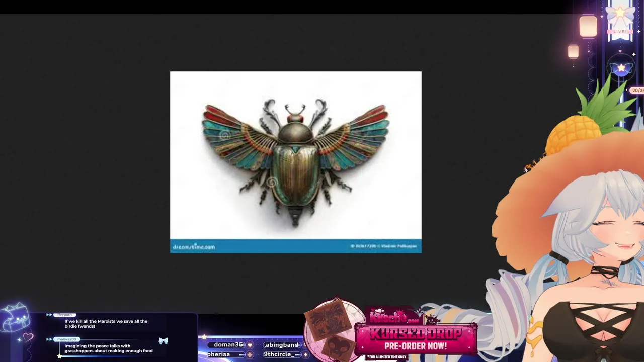Click the doman36 supporter name

229,345
